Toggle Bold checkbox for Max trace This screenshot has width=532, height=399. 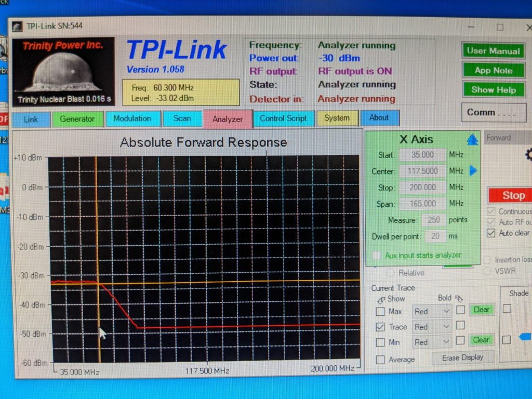click(460, 310)
